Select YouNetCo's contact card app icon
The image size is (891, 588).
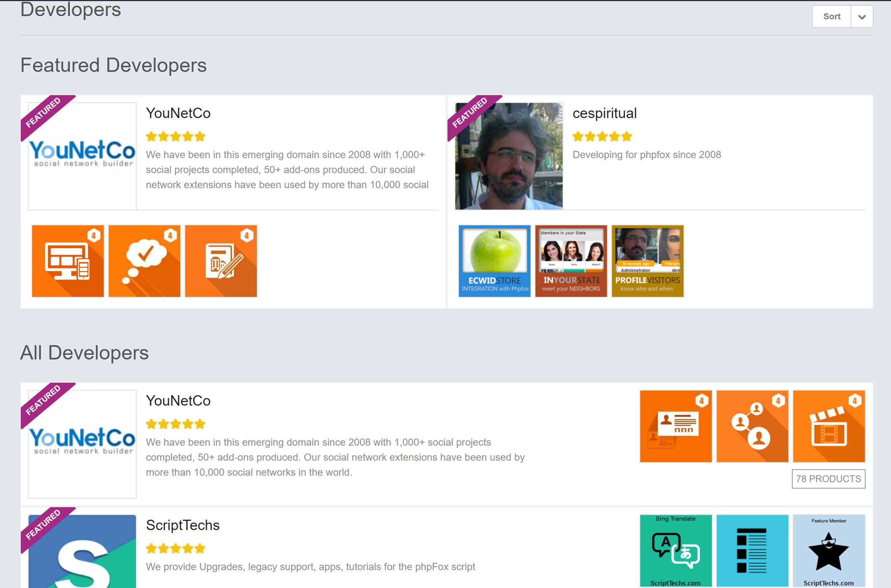675,426
